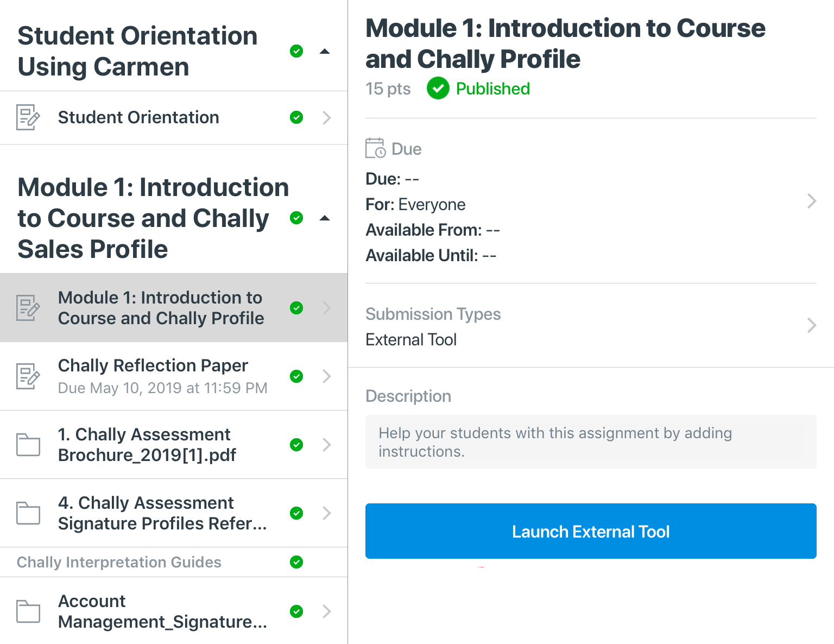Click 'Due May 10, 2019 at 11:59 PM' text
The width and height of the screenshot is (834, 644).
pyautogui.click(x=163, y=388)
